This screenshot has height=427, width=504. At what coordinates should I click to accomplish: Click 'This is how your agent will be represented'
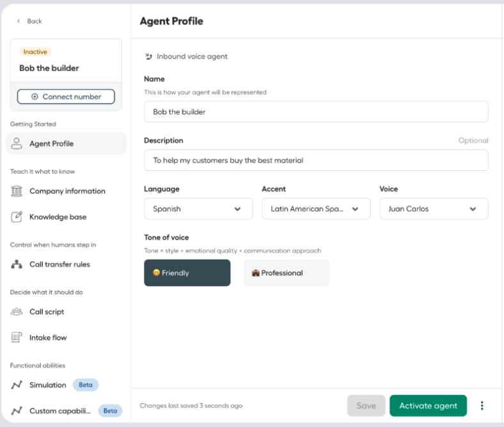click(205, 92)
